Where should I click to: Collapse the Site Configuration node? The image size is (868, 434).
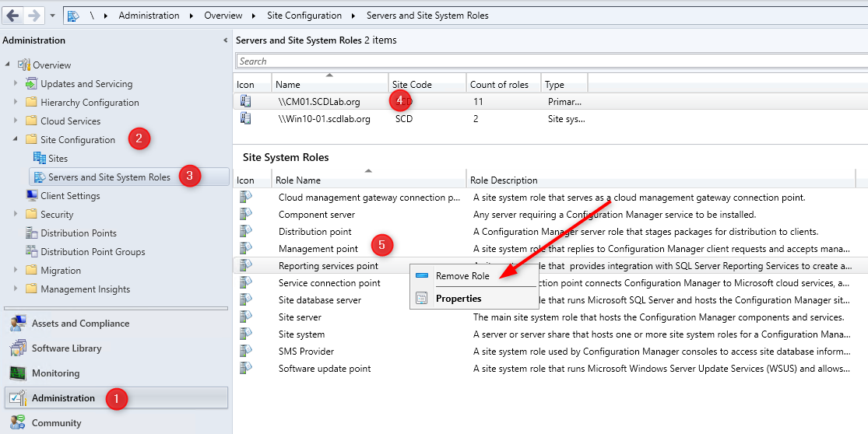point(16,140)
